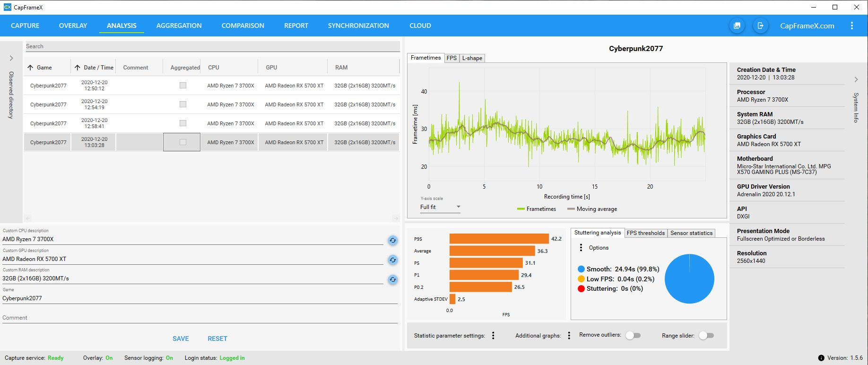Image resolution: width=868 pixels, height=365 pixels.
Task: Tick Aggregated checkbox for 13:03:28 record
Action: point(183,142)
